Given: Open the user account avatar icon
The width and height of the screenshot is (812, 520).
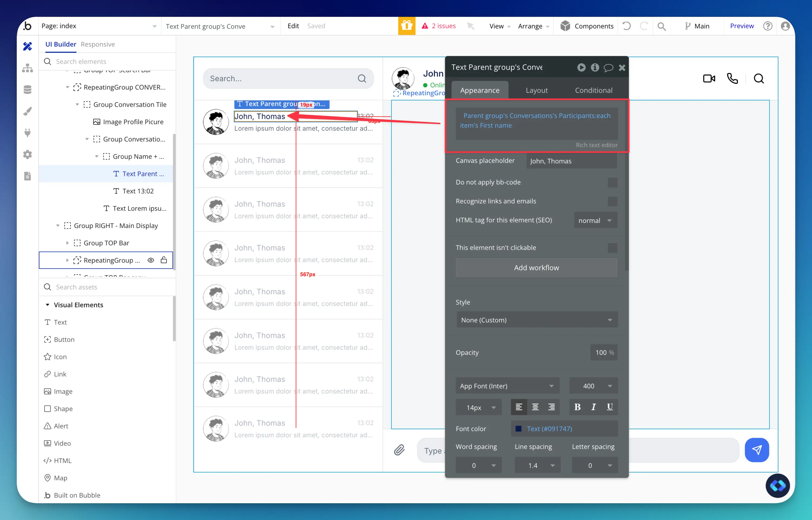Looking at the screenshot, I should point(785,26).
